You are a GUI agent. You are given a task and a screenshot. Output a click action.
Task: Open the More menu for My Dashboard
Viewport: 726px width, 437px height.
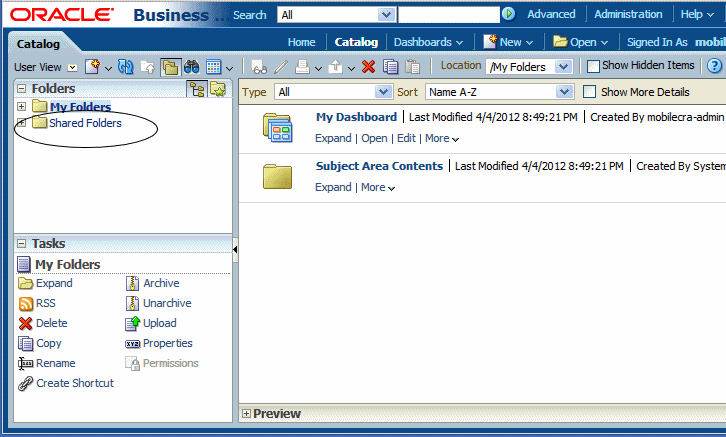(x=442, y=138)
